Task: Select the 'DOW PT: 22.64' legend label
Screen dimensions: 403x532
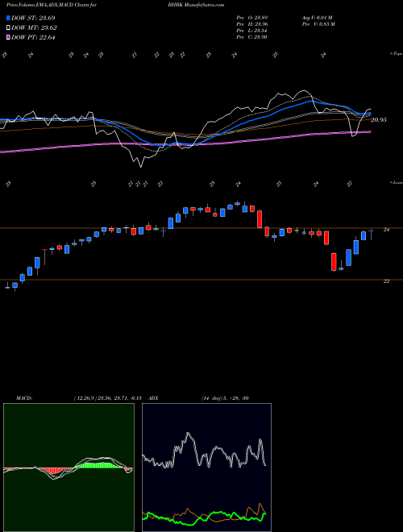Action: tap(33, 37)
